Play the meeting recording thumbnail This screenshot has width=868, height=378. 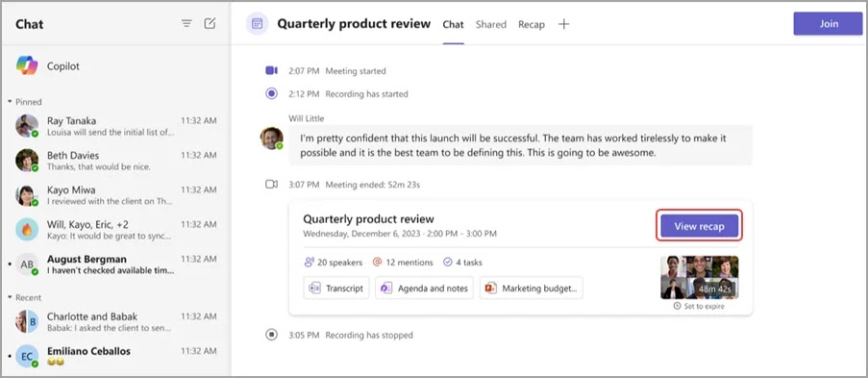[699, 278]
